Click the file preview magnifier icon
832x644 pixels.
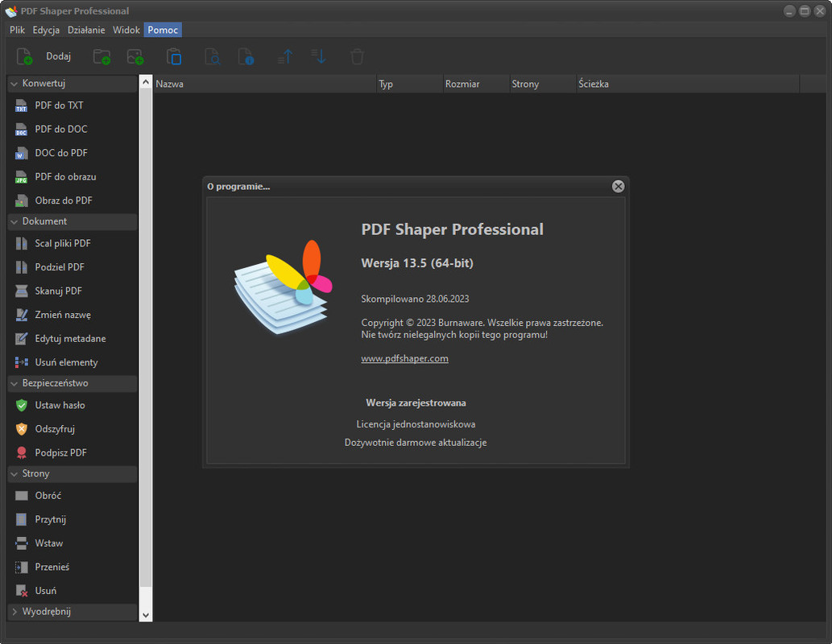click(x=213, y=56)
